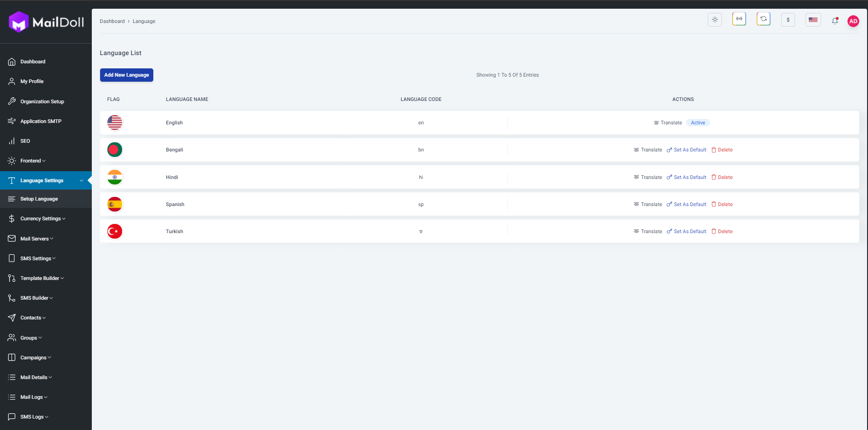Translate the Spanish language
Viewport: 868px width, 430px height.
click(x=648, y=204)
